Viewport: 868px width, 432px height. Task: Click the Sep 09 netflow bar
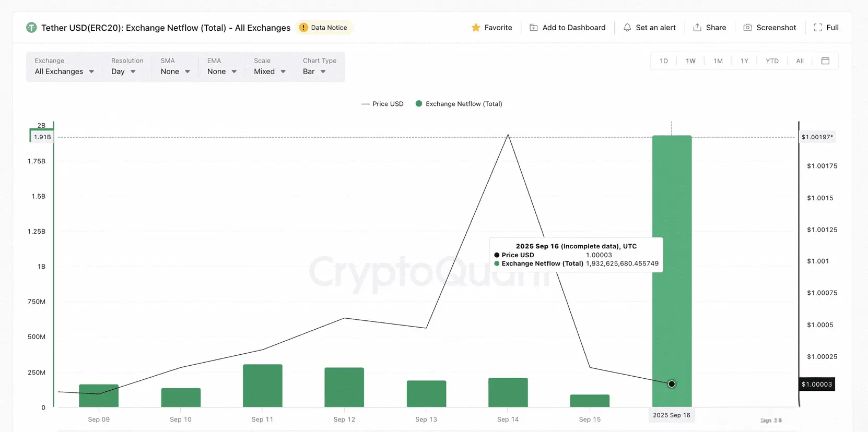[99, 396]
